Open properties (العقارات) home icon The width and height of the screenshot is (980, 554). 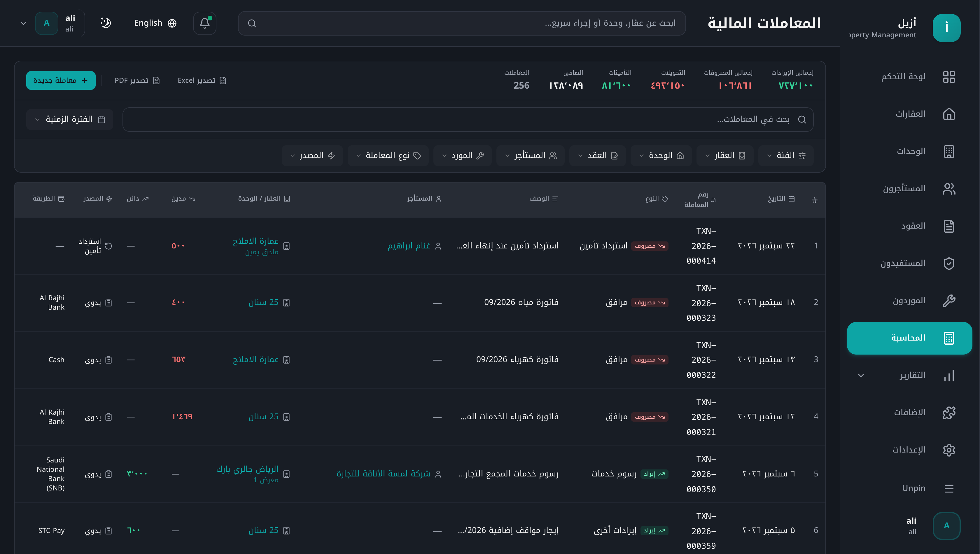(x=949, y=114)
